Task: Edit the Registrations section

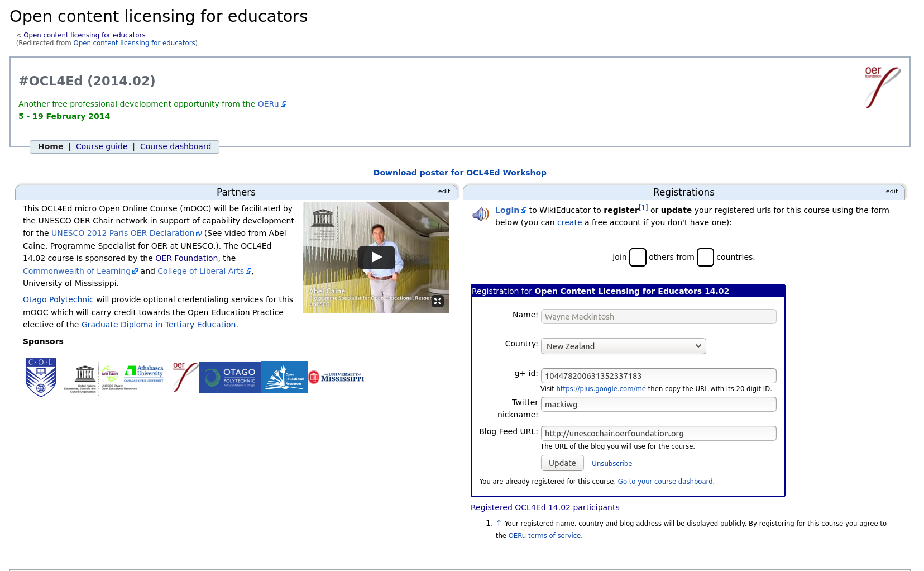Action: coord(892,191)
